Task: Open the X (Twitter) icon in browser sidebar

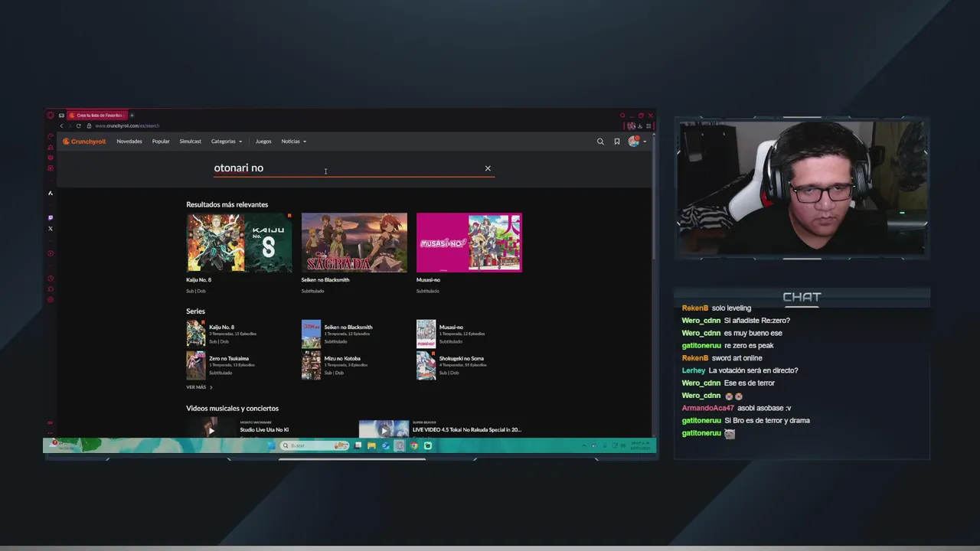Action: coord(51,228)
